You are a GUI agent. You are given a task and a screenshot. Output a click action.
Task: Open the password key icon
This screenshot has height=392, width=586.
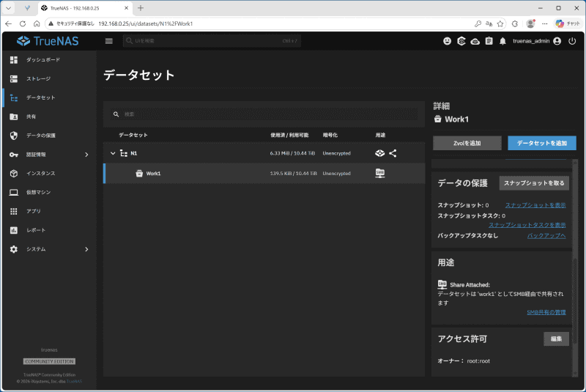(x=478, y=23)
